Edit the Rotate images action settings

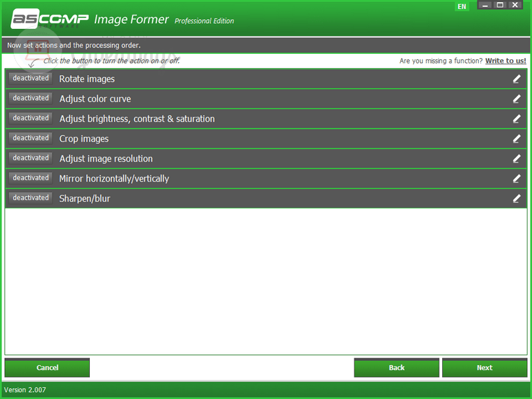[x=516, y=79]
